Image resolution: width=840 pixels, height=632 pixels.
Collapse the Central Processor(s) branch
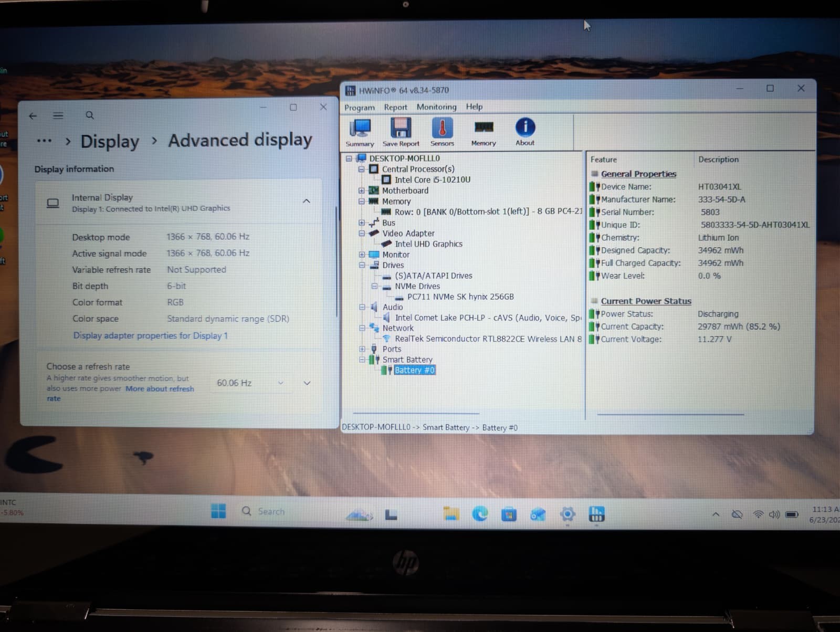coord(362,169)
